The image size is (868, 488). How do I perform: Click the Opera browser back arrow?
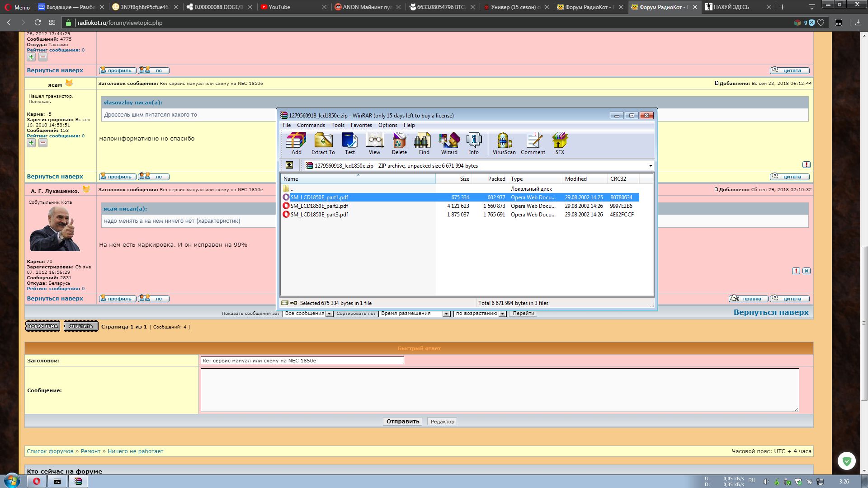pyautogui.click(x=9, y=23)
